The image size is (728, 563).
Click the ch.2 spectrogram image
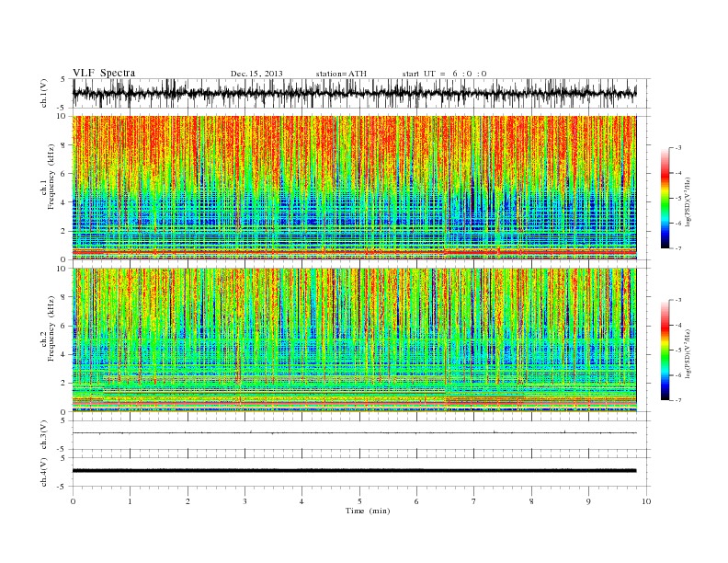[x=354, y=339]
